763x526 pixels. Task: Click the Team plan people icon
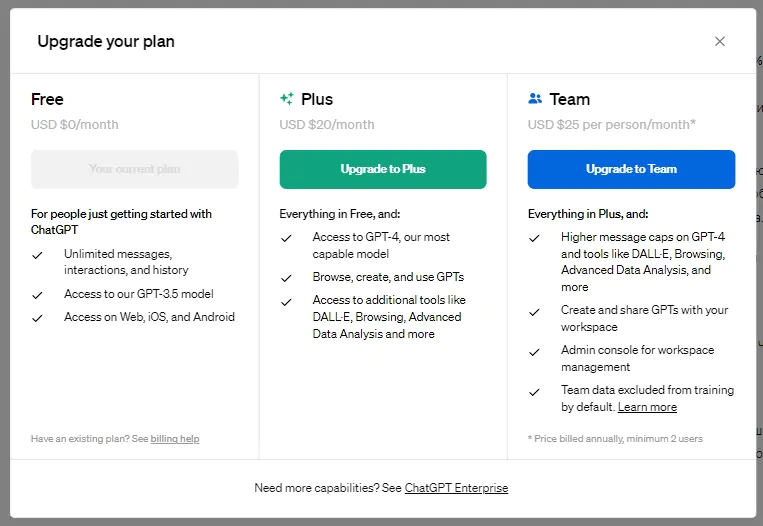(x=535, y=99)
